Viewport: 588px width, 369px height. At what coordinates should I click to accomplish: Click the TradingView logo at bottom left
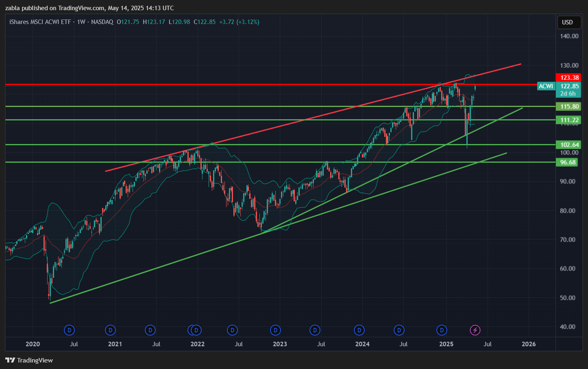click(29, 360)
